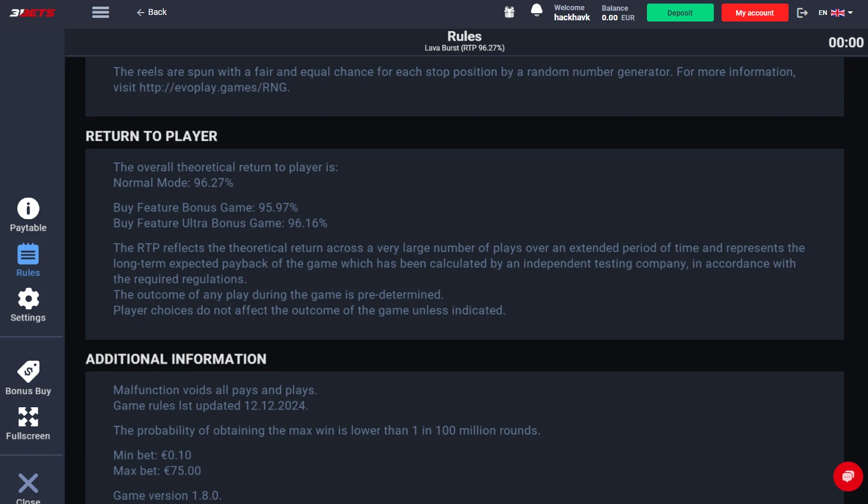This screenshot has width=868, height=504.
Task: Click the gift box rewards icon
Action: (x=509, y=12)
